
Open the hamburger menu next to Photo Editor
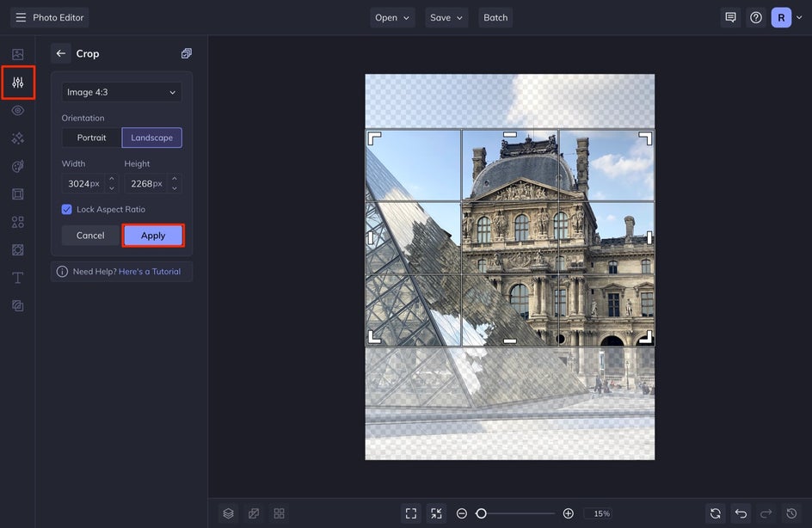21,17
